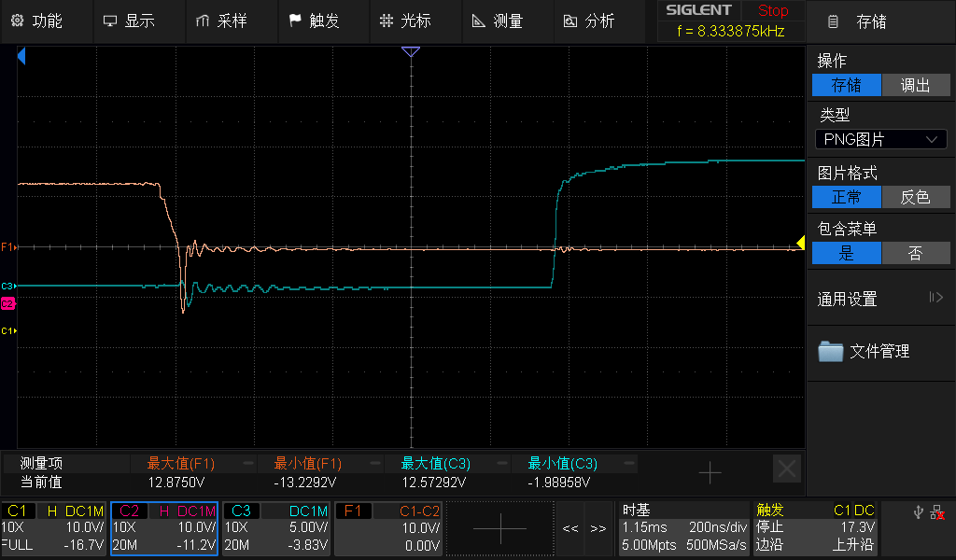Image resolution: width=956 pixels, height=560 pixels.
Task: Open the 显示 (Display) menu
Action: (x=139, y=21)
